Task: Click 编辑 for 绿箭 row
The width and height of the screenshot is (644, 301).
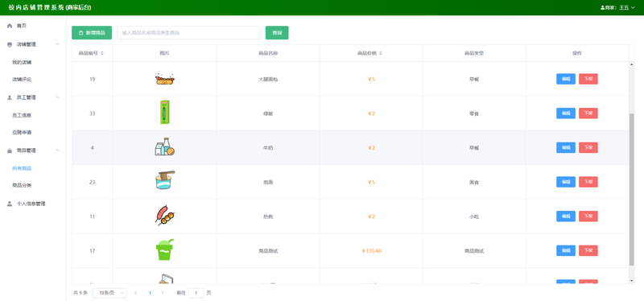Action: point(566,113)
